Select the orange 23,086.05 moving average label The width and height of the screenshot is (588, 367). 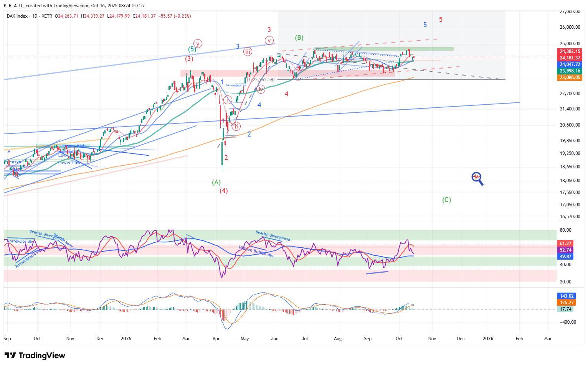click(x=570, y=77)
